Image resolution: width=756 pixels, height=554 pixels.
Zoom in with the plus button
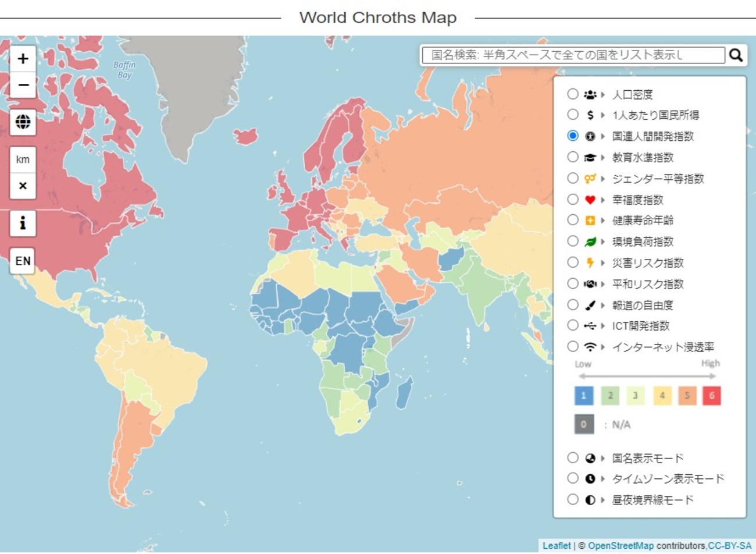[23, 59]
